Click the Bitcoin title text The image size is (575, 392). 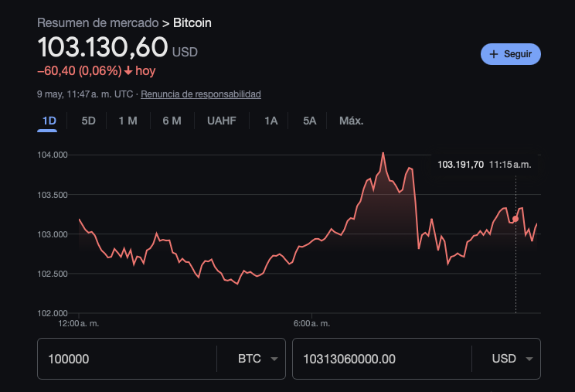(x=192, y=22)
